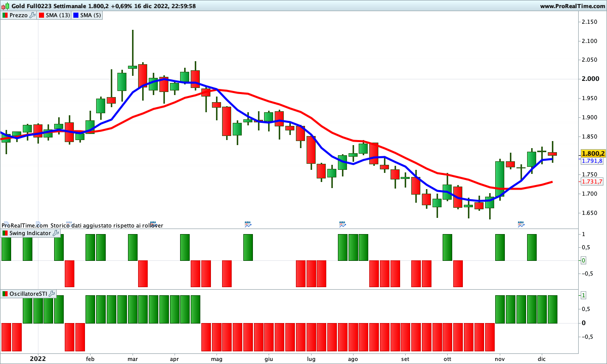Open the www.ProRealTime.com link

[572, 6]
